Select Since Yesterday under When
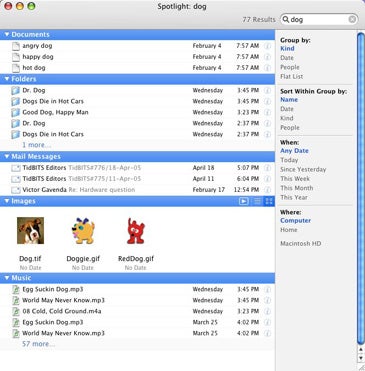Screen dimensions: 365x371 coord(303,169)
